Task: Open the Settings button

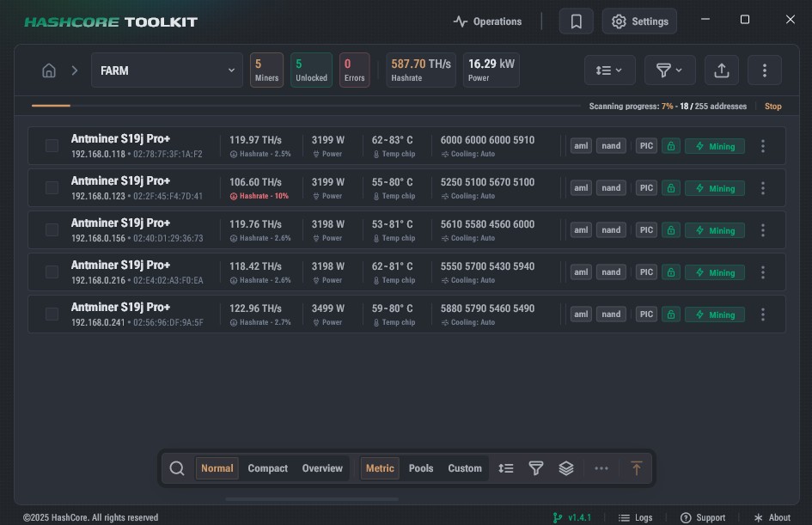Action: (x=639, y=21)
